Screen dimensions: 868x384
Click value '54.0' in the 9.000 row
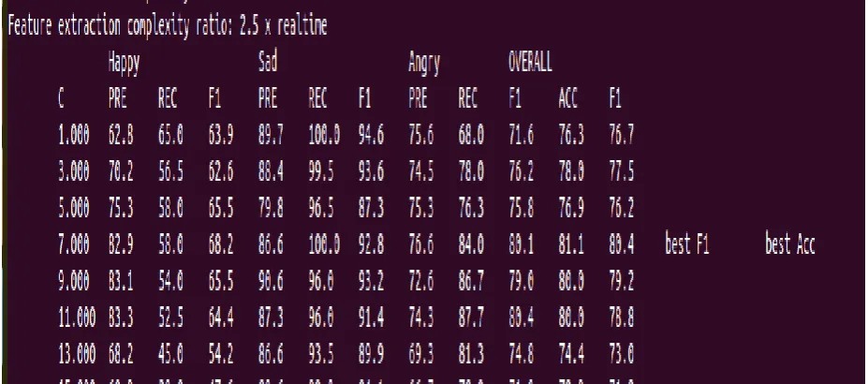pos(170,281)
